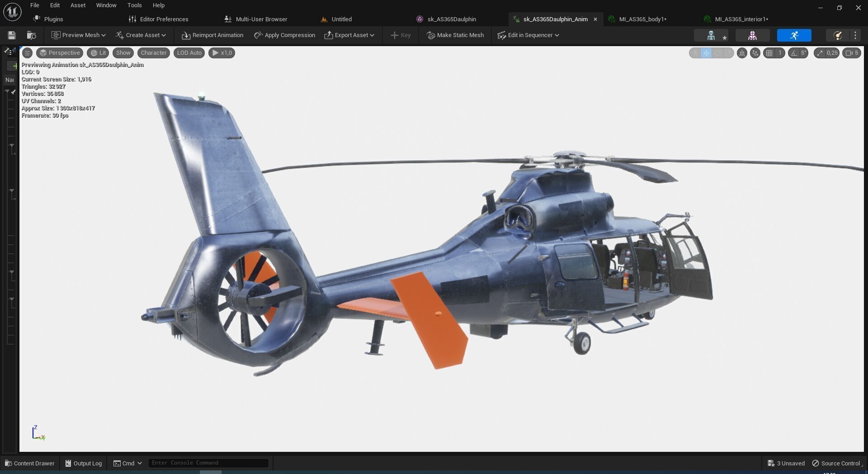Focus the Enter Console Command field

click(x=208, y=463)
